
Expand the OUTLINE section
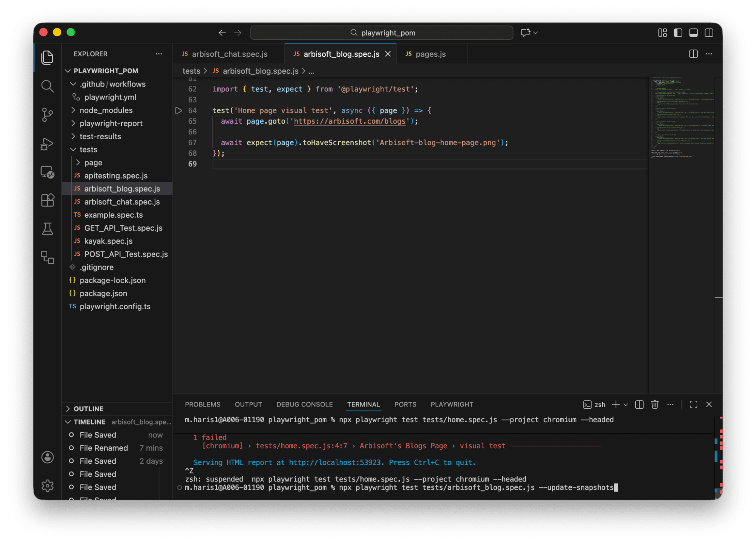tap(88, 409)
